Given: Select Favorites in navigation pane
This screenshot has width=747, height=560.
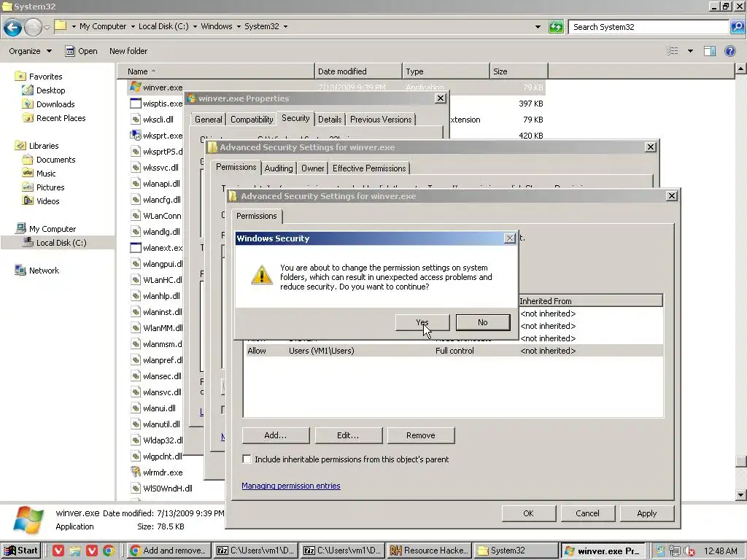Looking at the screenshot, I should point(45,76).
